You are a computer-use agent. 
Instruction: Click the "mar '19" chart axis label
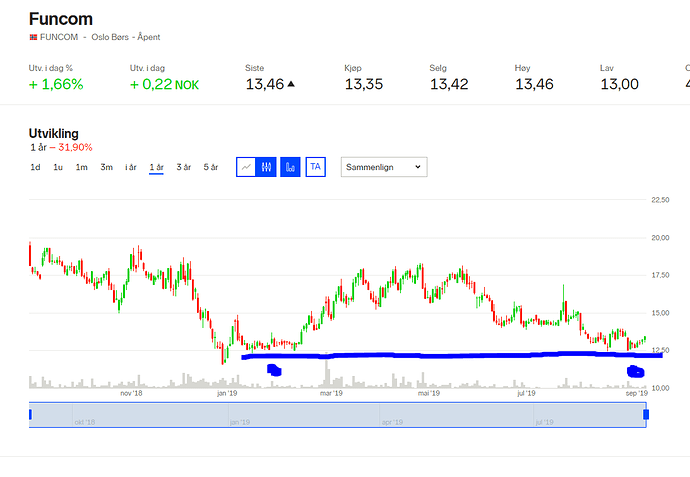[x=331, y=393]
